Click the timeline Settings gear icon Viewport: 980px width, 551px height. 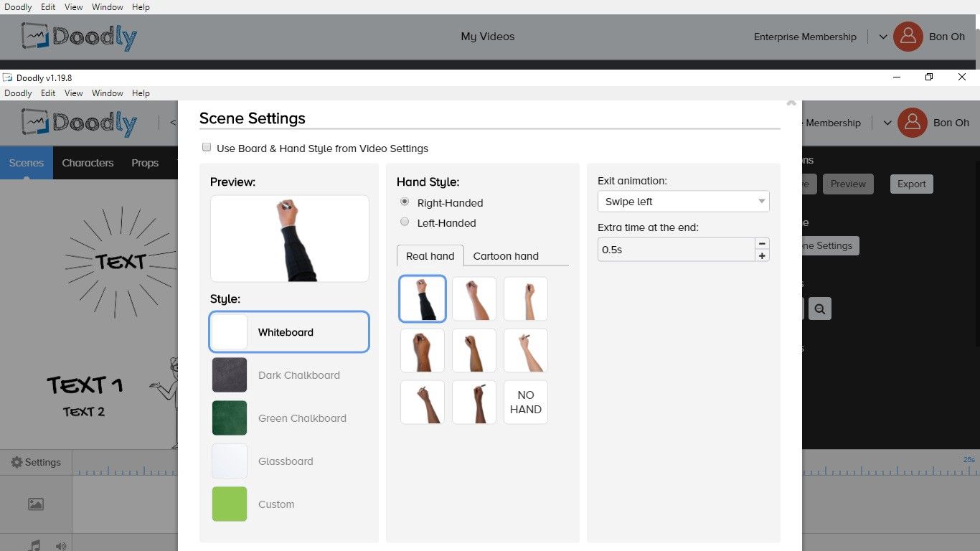[17, 463]
